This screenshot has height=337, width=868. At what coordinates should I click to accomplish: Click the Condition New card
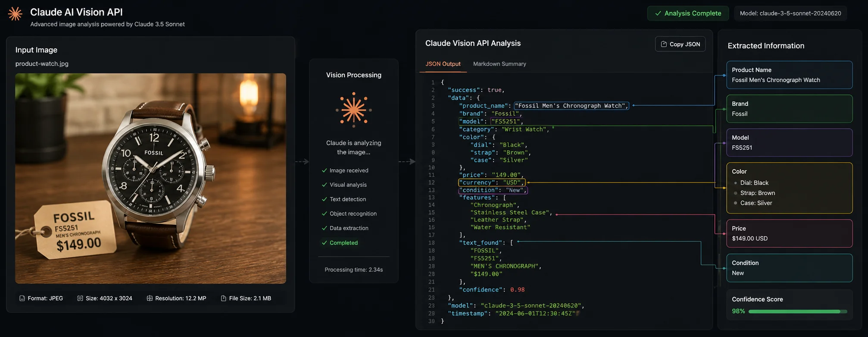(789, 268)
